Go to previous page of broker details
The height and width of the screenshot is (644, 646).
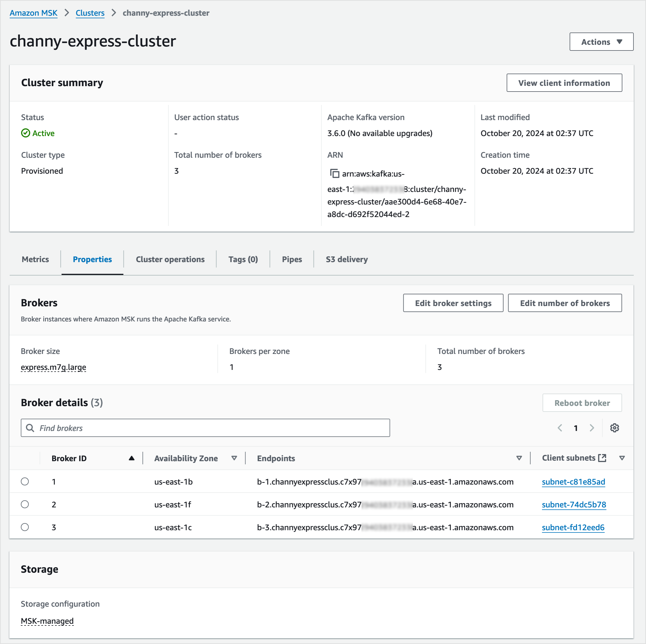click(x=560, y=428)
